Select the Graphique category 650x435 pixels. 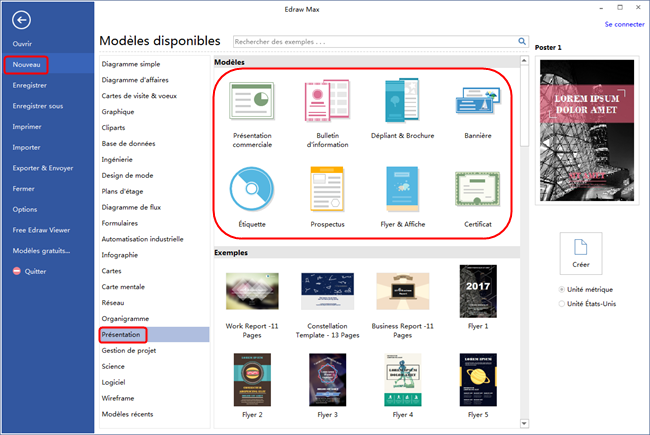tap(118, 112)
